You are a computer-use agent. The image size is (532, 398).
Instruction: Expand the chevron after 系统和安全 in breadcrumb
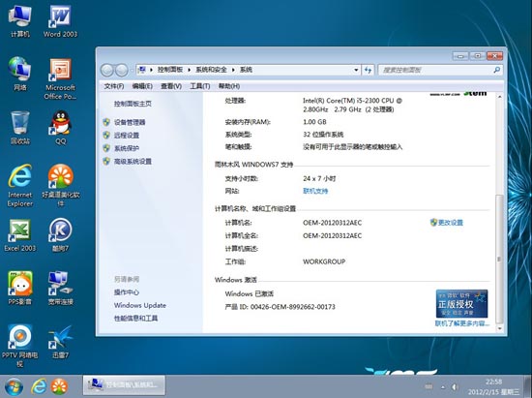pos(233,70)
